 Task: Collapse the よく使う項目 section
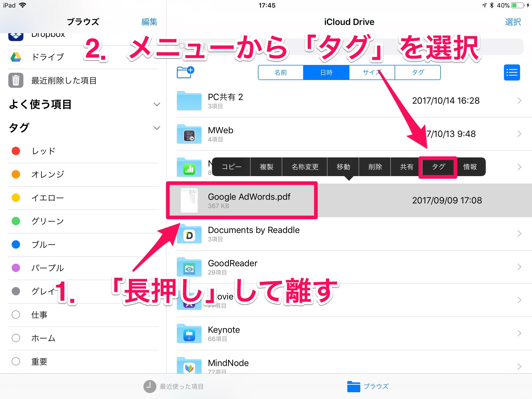click(157, 104)
